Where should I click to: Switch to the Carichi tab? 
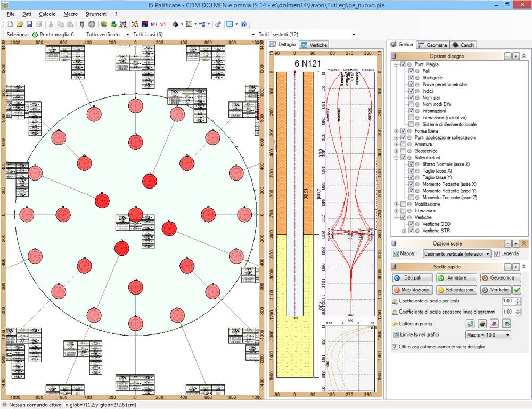464,45
